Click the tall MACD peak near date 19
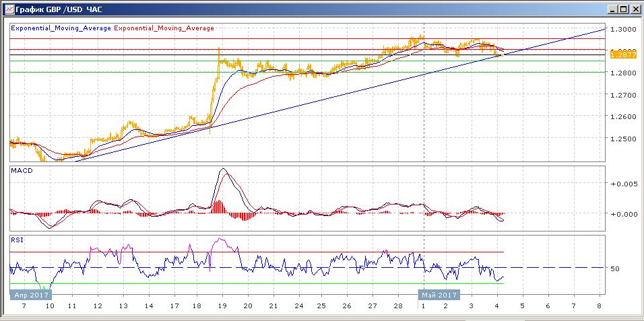 (223, 170)
